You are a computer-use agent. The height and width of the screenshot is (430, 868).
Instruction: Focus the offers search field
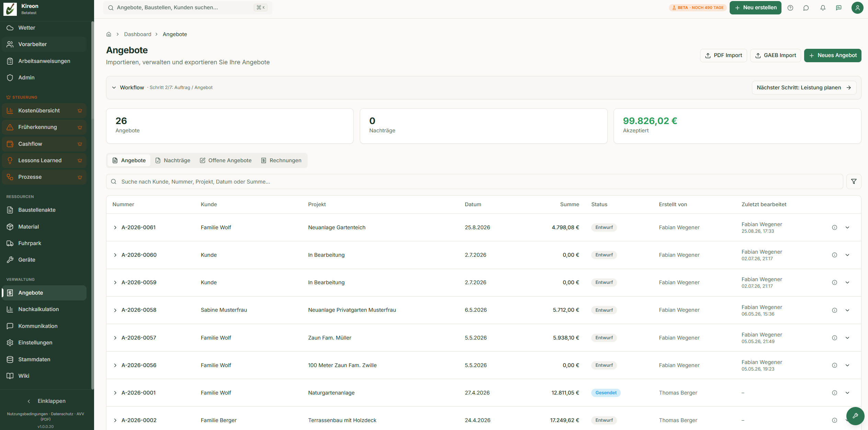coord(475,181)
